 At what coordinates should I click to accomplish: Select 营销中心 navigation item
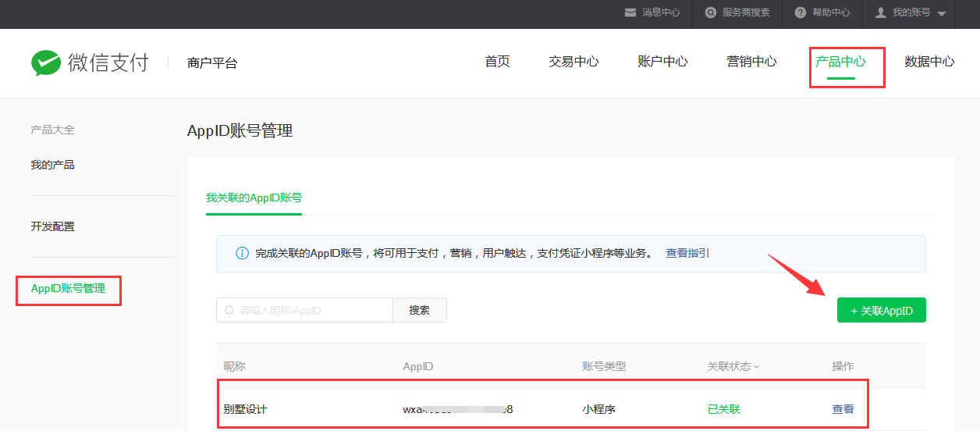point(751,62)
